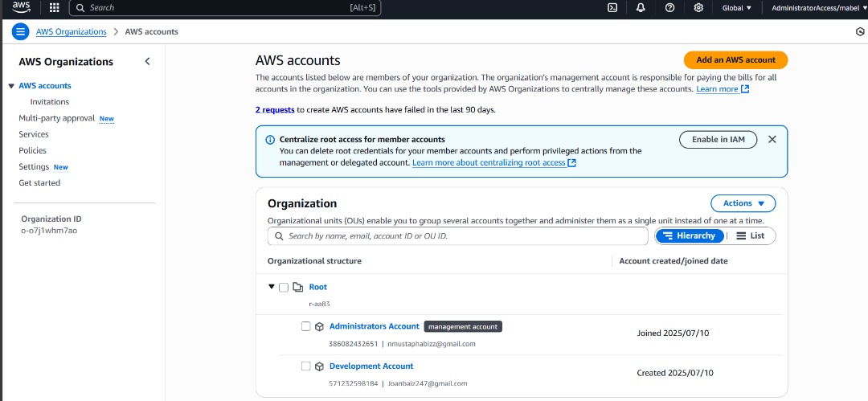Open the 2 requests link
The width and height of the screenshot is (868, 401).
pyautogui.click(x=275, y=109)
